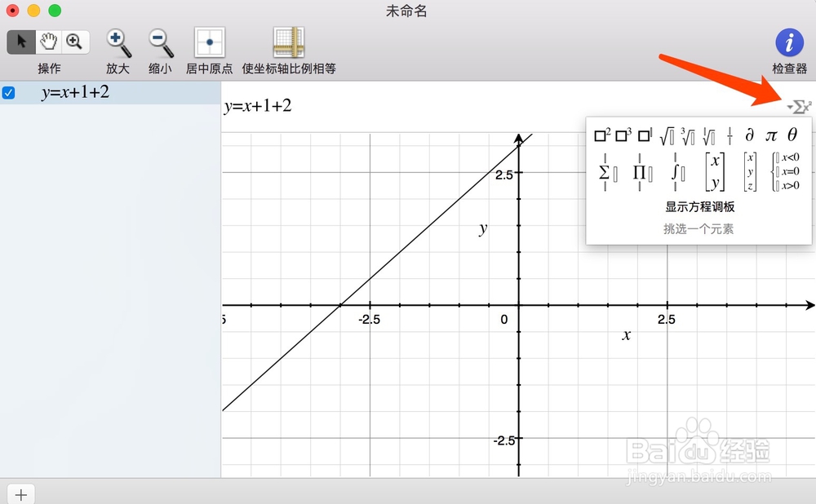Select the y=x+1+2 equation in sidebar
This screenshot has width=816, height=504.
(x=73, y=92)
